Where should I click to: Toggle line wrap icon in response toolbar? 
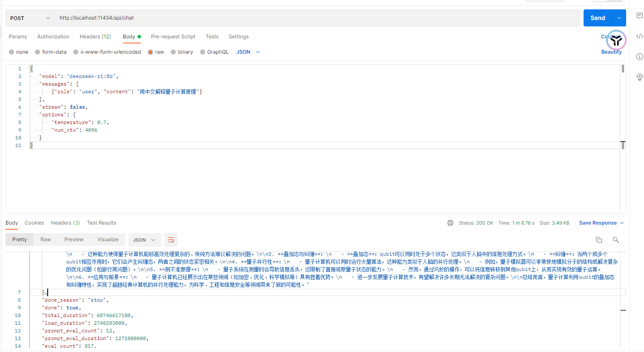(x=171, y=240)
